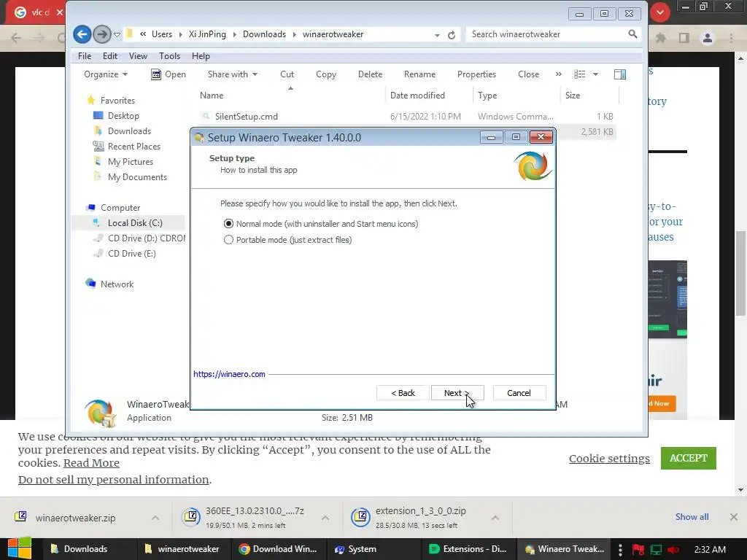Switch to System taskbar item
This screenshot has height=560, width=747.
click(373, 549)
